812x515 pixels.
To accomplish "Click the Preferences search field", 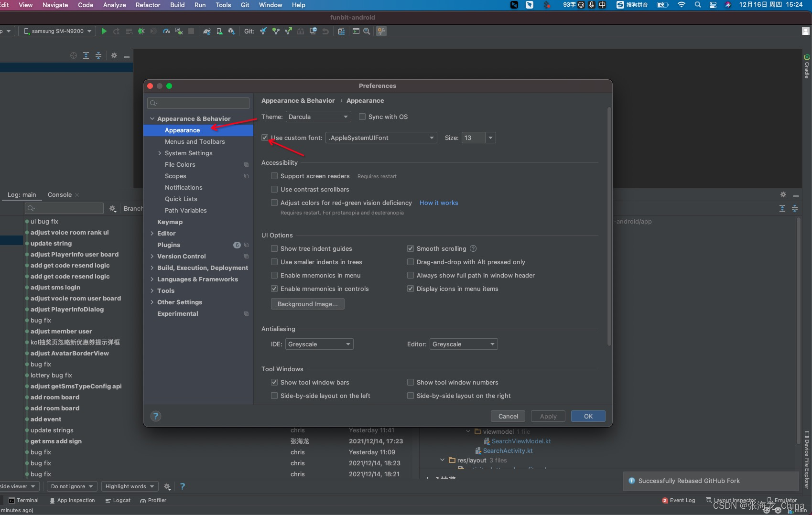I will tap(198, 103).
